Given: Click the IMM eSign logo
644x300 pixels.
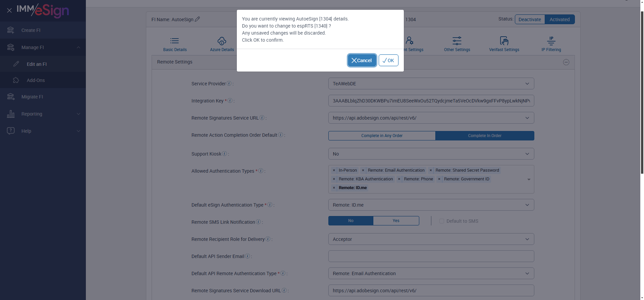Looking at the screenshot, I should [x=43, y=10].
